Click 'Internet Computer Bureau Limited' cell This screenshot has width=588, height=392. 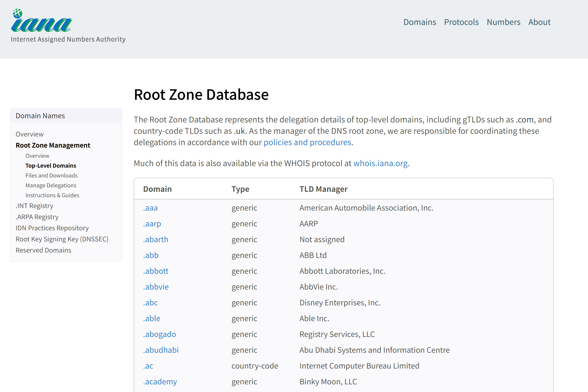359,366
